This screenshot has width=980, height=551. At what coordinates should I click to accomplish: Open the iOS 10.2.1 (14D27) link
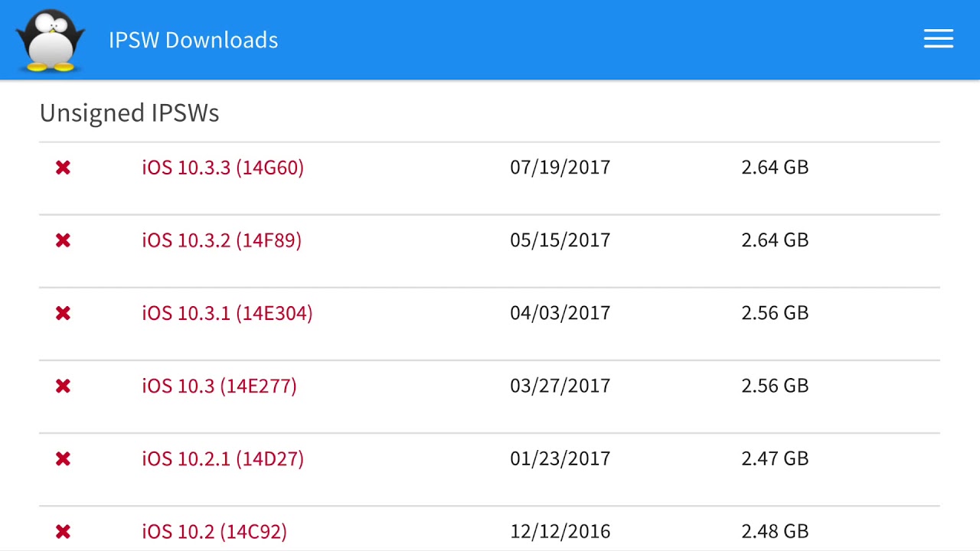[223, 458]
